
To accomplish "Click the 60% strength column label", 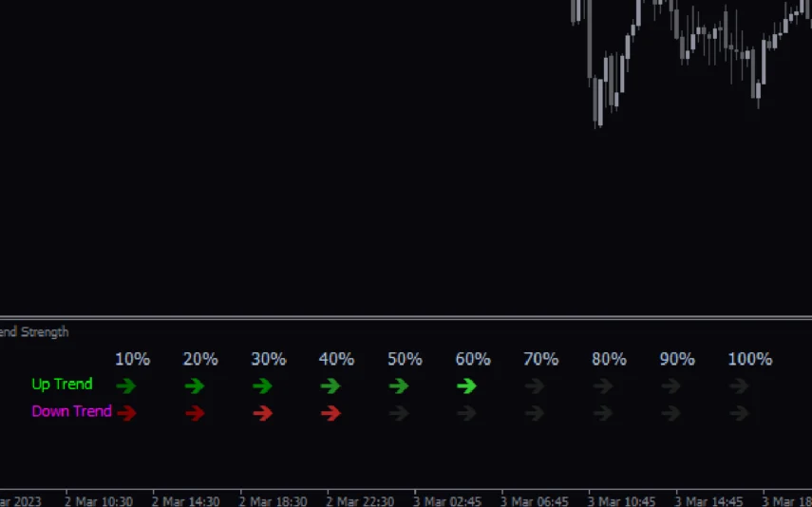I will (x=472, y=360).
